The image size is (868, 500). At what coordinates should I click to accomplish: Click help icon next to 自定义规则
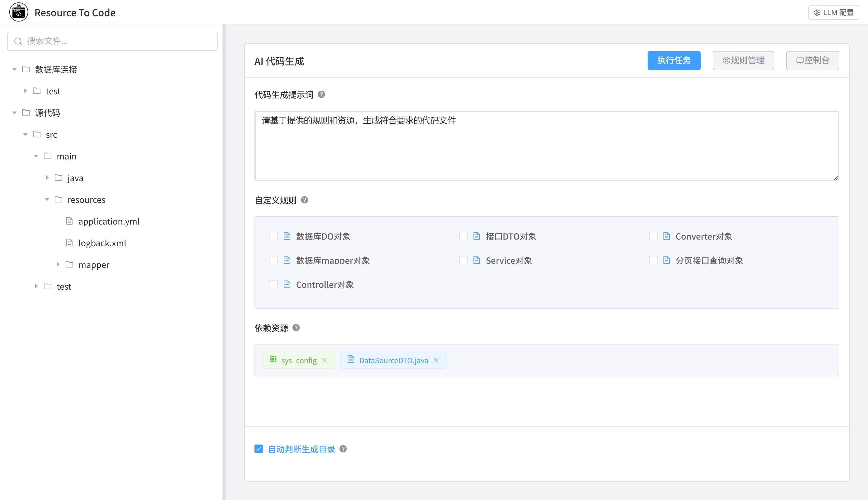pyautogui.click(x=304, y=200)
